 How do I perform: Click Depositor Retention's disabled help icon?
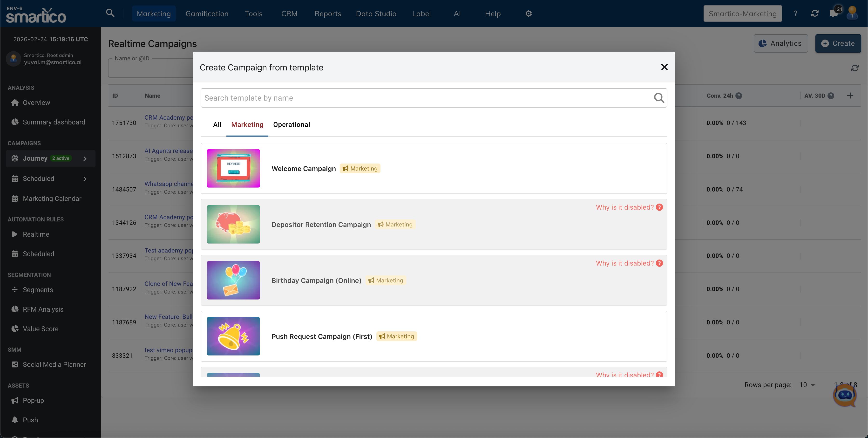click(x=659, y=207)
